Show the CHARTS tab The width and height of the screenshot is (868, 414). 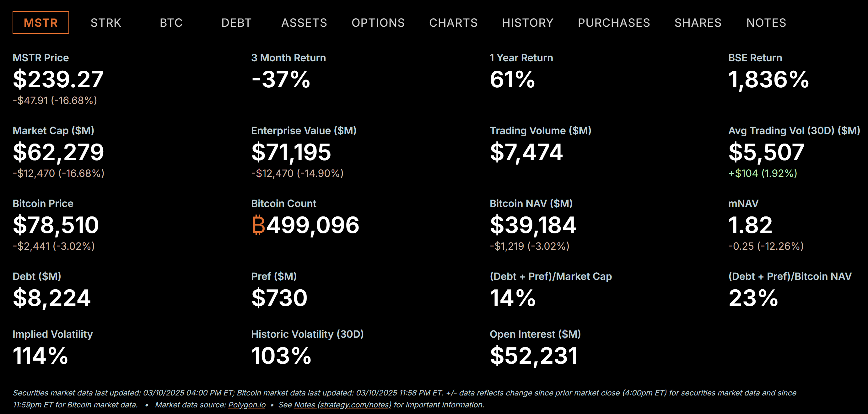[x=453, y=23]
